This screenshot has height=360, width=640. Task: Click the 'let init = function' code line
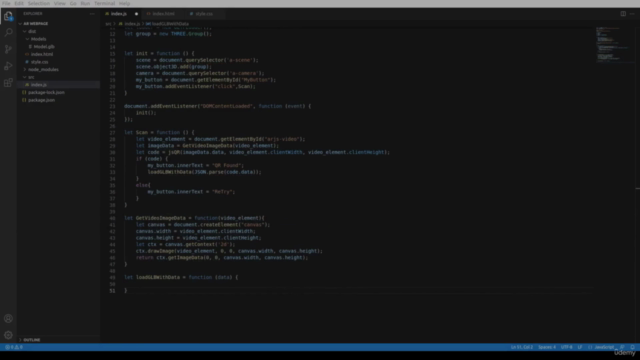point(159,53)
